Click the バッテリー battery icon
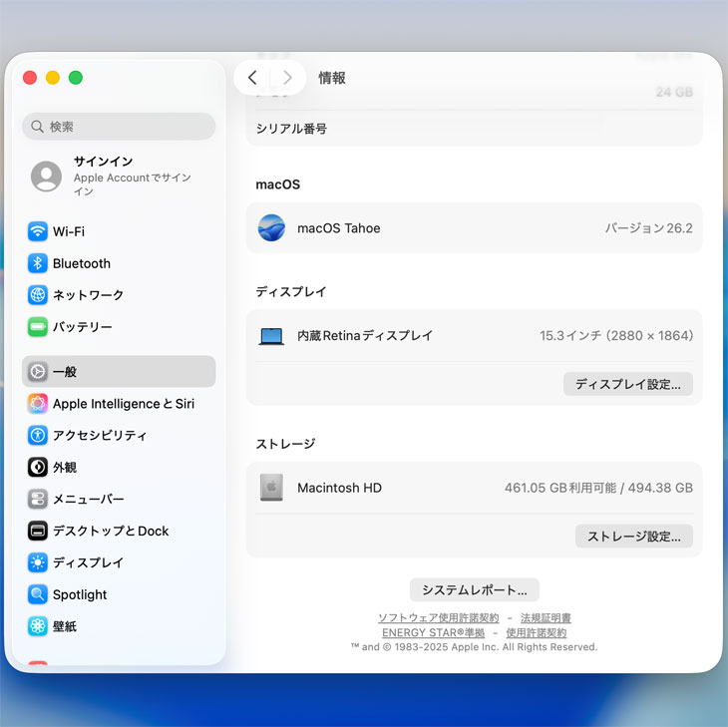The image size is (728, 727). (38, 327)
